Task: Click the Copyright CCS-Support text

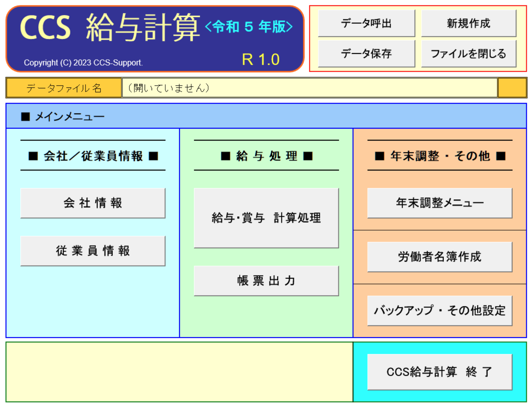Action: click(x=83, y=62)
